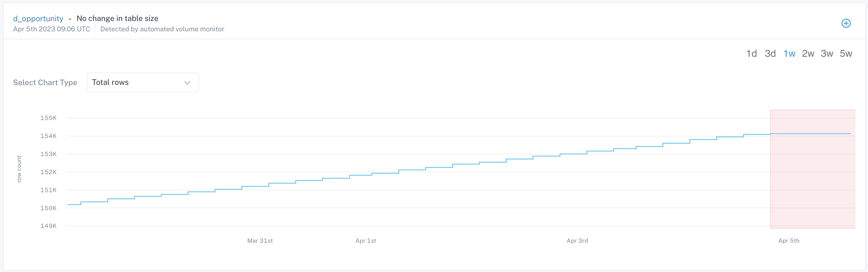Viewport: 868px width, 272px height.
Task: Click the dropdown chevron arrow in Total rows
Action: (x=187, y=82)
